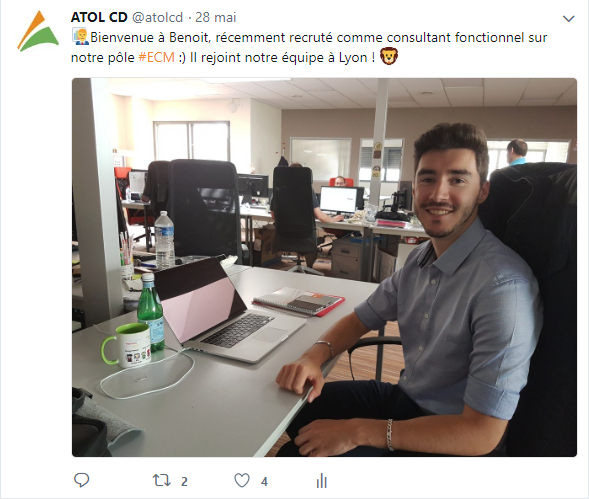The image size is (589, 499).
Task: Click the like count number 4
Action: pos(264,481)
